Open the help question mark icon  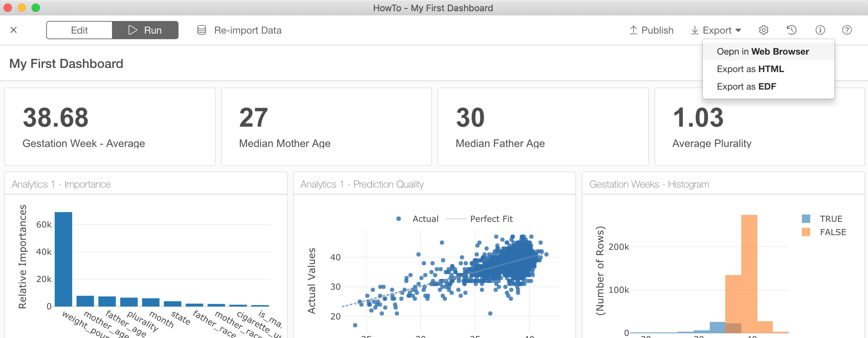[847, 30]
